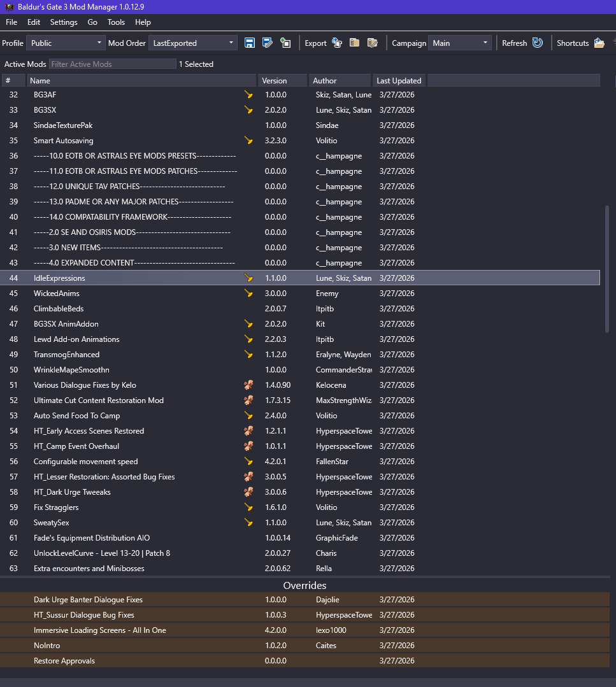Click the yellow tool icon beside BG3SX AnimAddon
616x687 pixels.
click(x=248, y=324)
